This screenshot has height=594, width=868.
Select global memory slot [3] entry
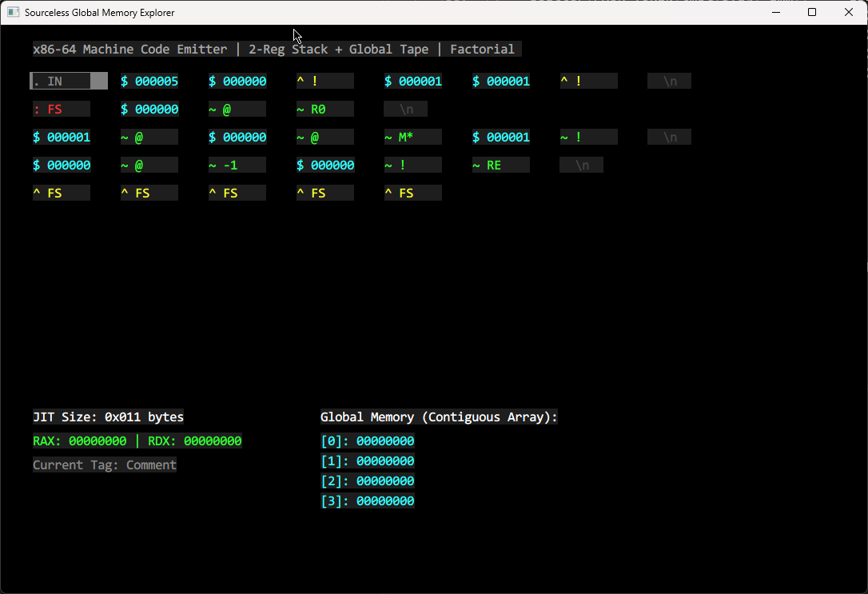[367, 501]
